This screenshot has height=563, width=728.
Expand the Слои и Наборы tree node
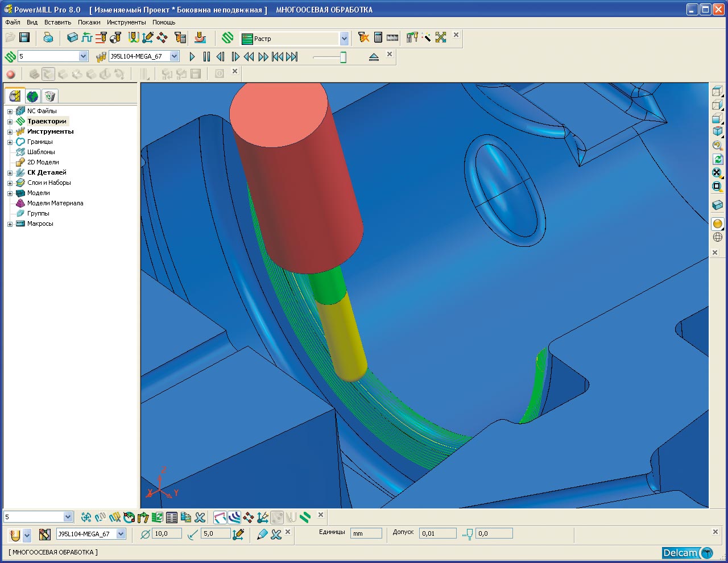10,183
